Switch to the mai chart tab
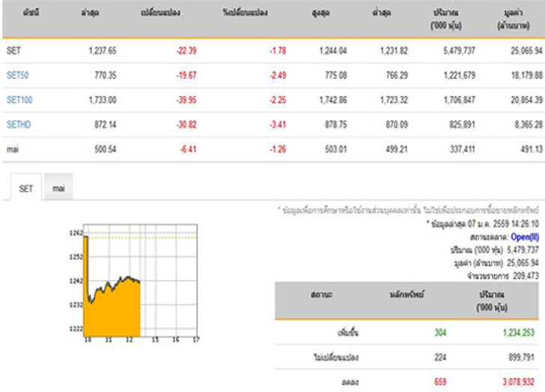This screenshot has width=545, height=392. [58, 188]
